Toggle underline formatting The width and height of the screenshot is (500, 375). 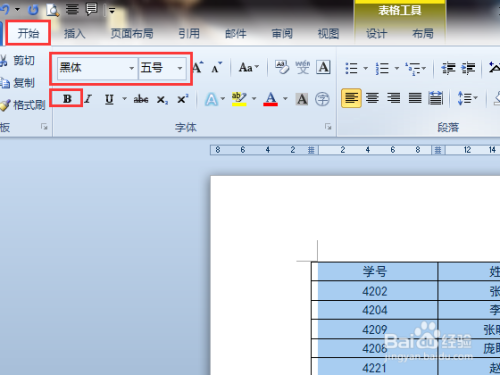[x=109, y=99]
